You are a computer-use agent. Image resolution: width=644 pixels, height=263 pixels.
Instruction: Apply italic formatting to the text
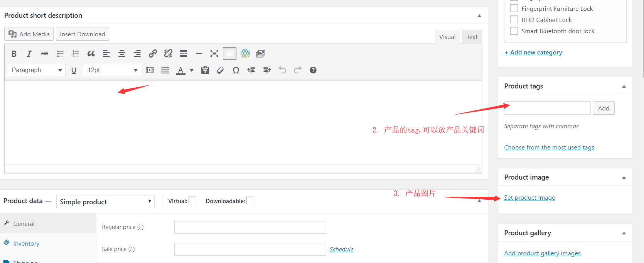29,54
